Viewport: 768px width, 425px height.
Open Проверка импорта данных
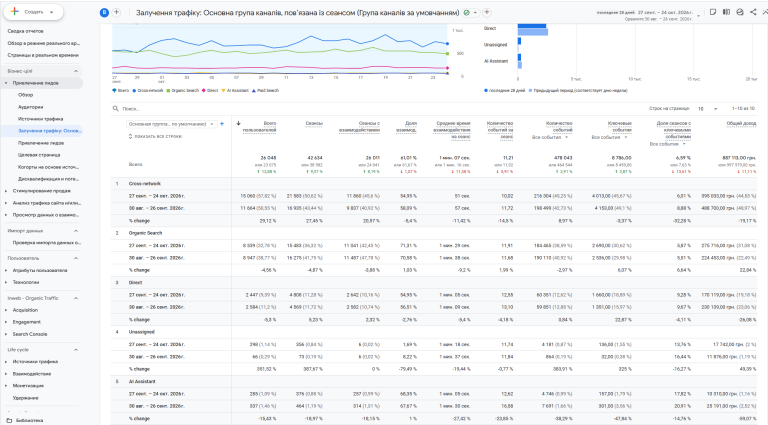(47, 242)
